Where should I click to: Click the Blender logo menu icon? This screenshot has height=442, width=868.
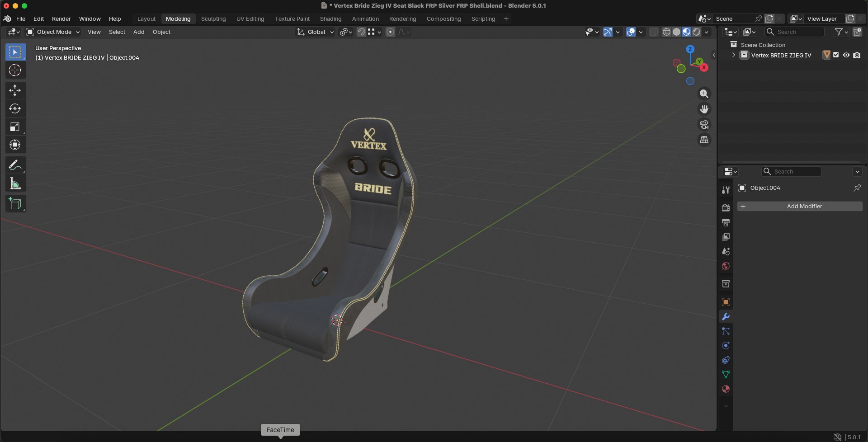7,19
